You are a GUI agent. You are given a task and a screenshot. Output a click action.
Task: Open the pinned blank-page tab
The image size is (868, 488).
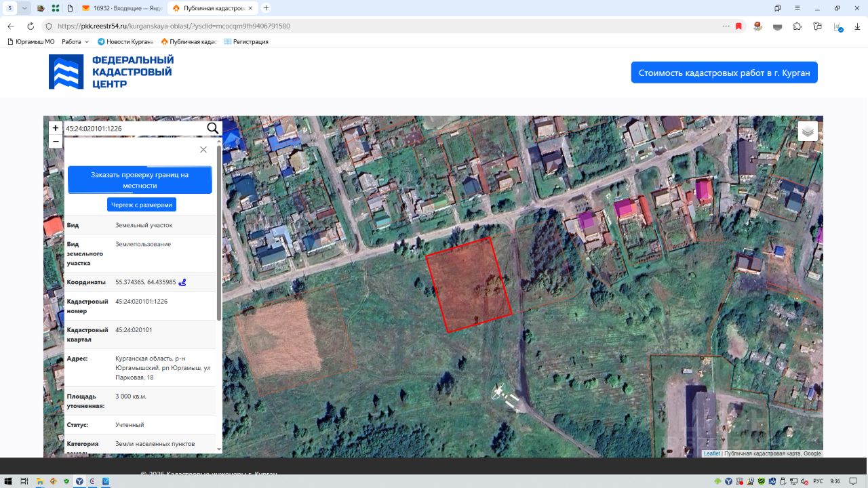[71, 8]
